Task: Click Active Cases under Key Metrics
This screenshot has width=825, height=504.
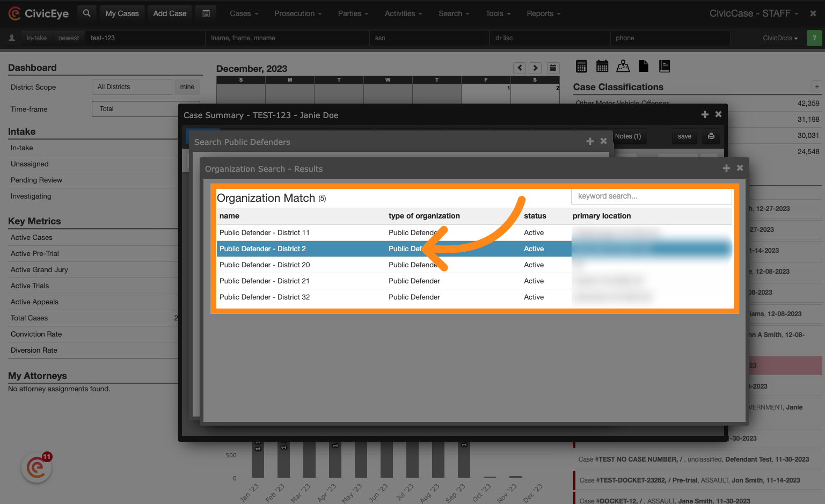Action: (x=32, y=237)
